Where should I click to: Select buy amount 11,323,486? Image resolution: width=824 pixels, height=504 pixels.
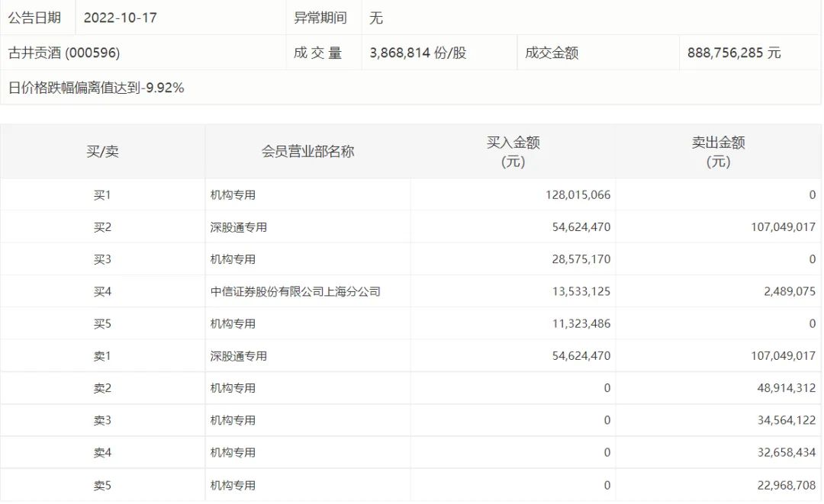pyautogui.click(x=581, y=324)
